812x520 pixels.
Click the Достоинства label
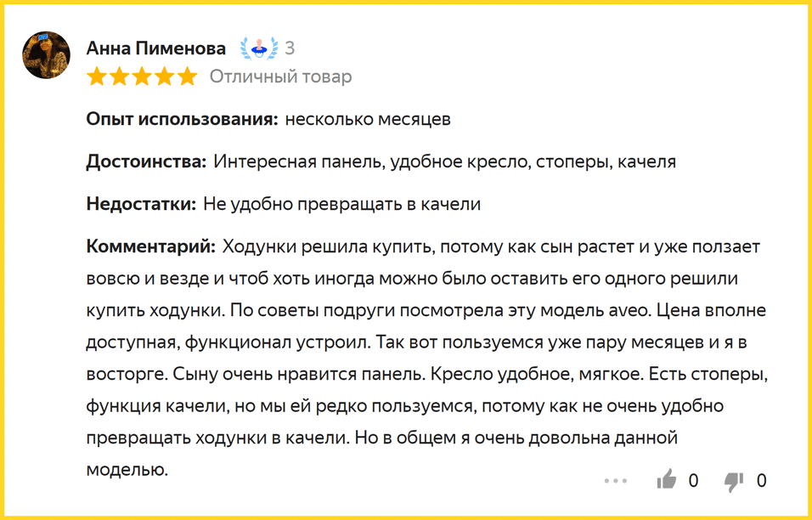(146, 161)
